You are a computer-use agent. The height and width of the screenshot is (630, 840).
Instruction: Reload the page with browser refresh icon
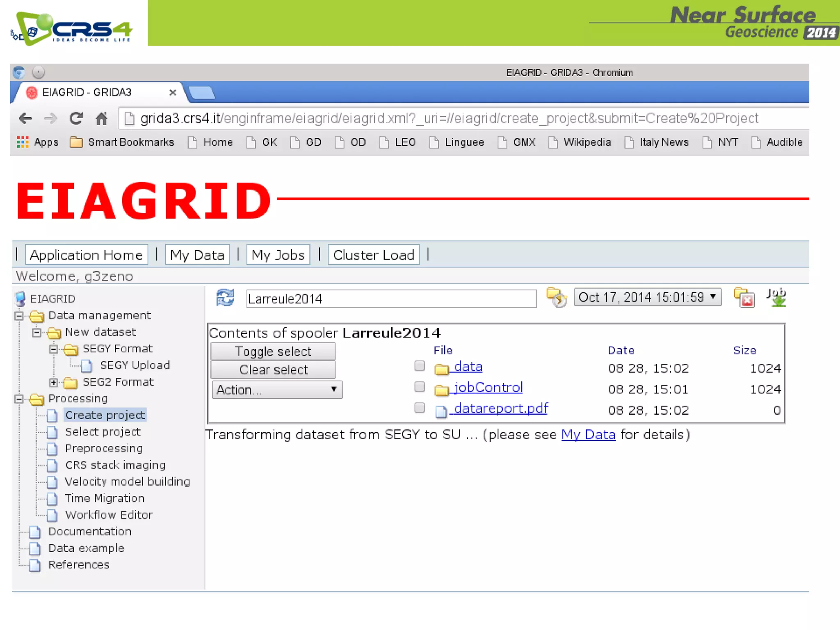pyautogui.click(x=76, y=119)
